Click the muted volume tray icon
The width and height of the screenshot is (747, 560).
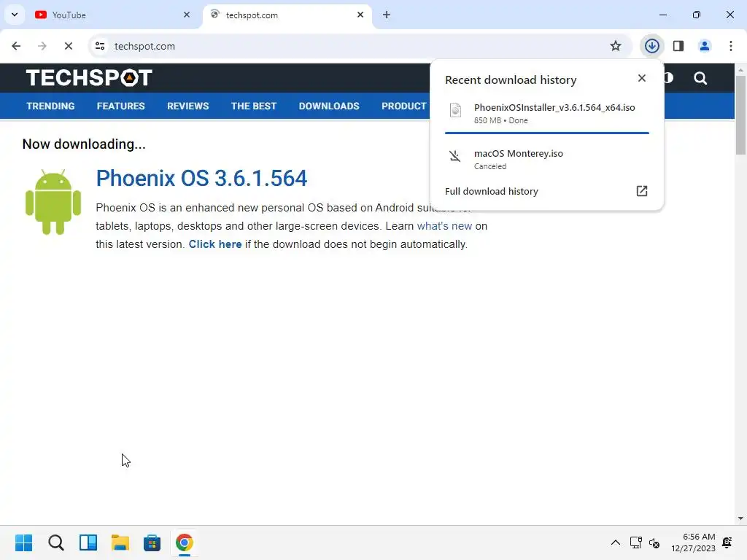coord(654,542)
